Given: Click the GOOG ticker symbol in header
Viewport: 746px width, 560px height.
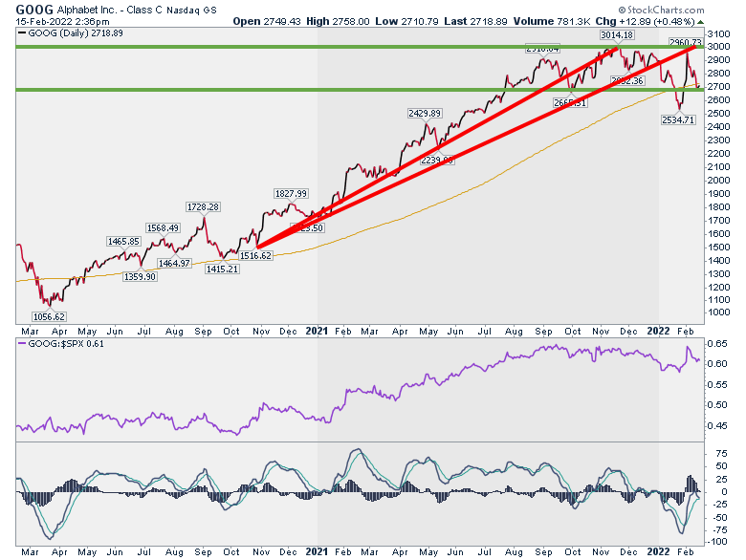Looking at the screenshot, I should tap(34, 10).
